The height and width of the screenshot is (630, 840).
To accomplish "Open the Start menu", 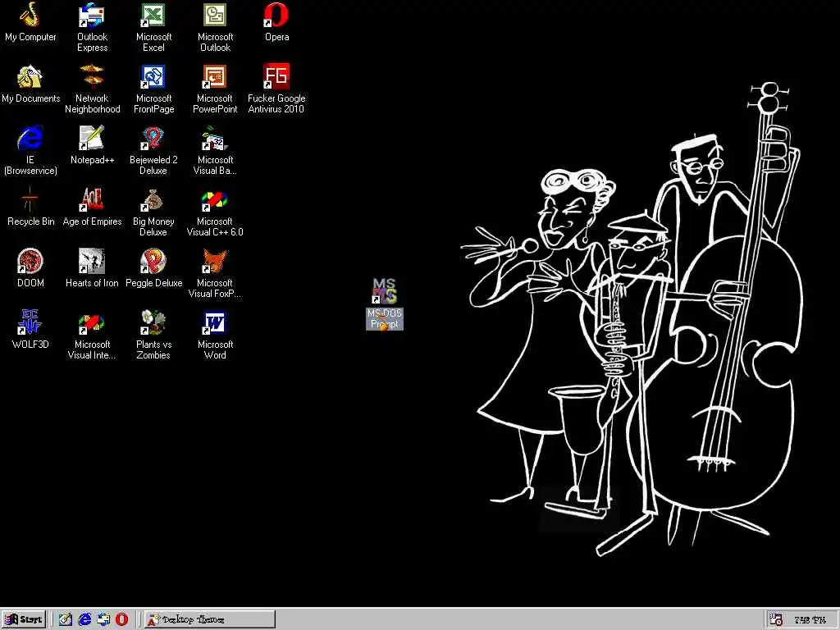I will coord(24,620).
